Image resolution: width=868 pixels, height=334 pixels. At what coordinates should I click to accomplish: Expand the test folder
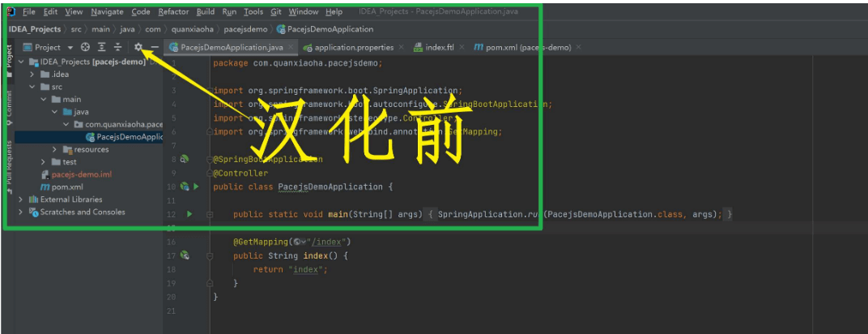(x=43, y=162)
